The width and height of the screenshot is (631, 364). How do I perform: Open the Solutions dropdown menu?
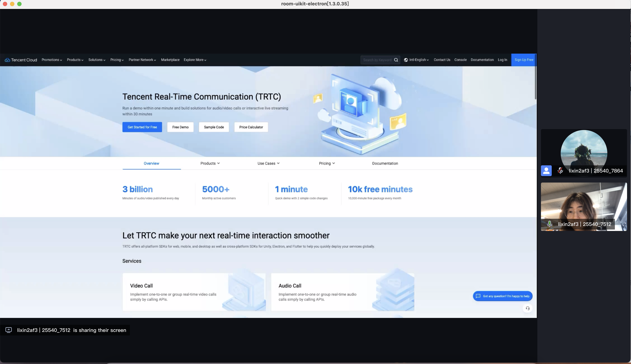(x=97, y=60)
